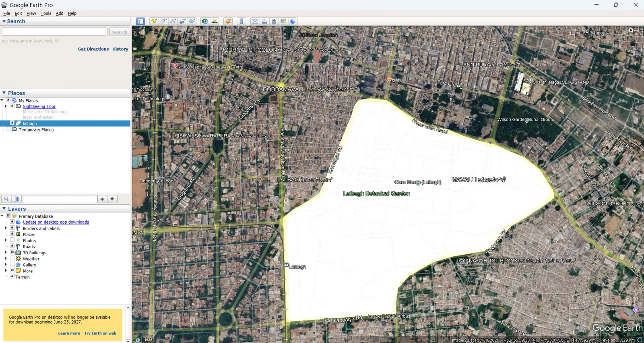Email the current view

point(255,21)
